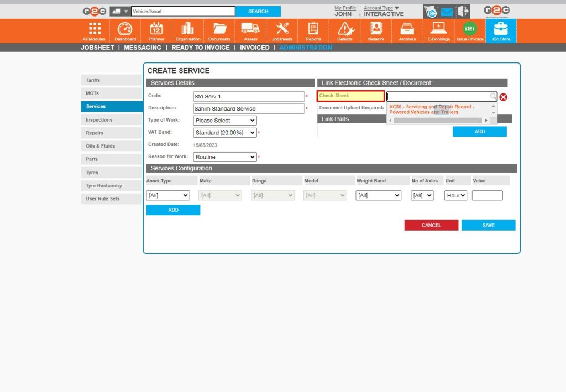This screenshot has height=392, width=566.
Task: Focus the Value input field
Action: pyautogui.click(x=488, y=195)
